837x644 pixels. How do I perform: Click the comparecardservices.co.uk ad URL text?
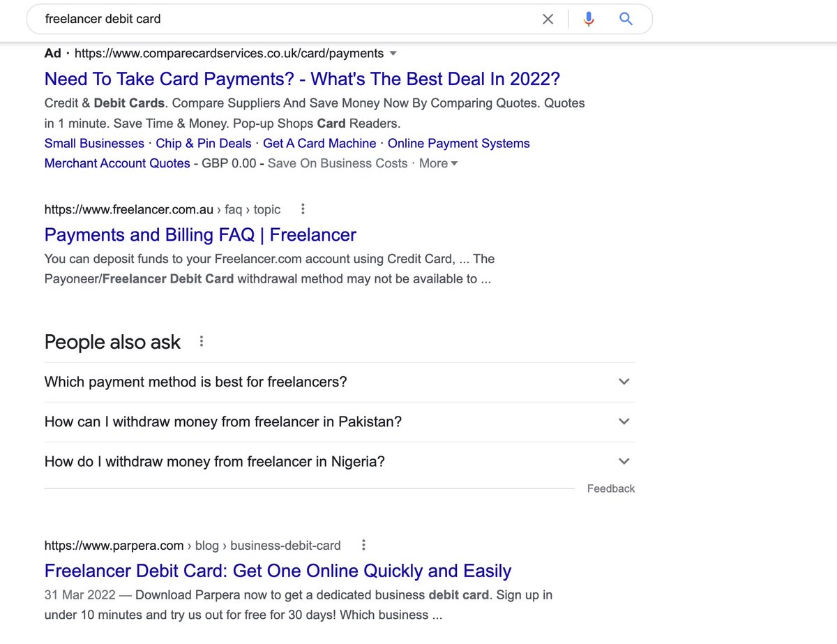pos(229,53)
